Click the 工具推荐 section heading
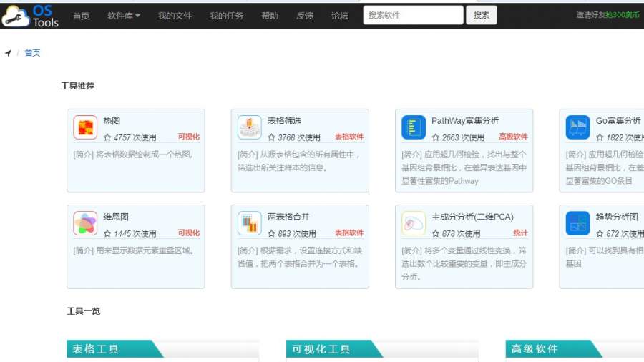 point(77,86)
